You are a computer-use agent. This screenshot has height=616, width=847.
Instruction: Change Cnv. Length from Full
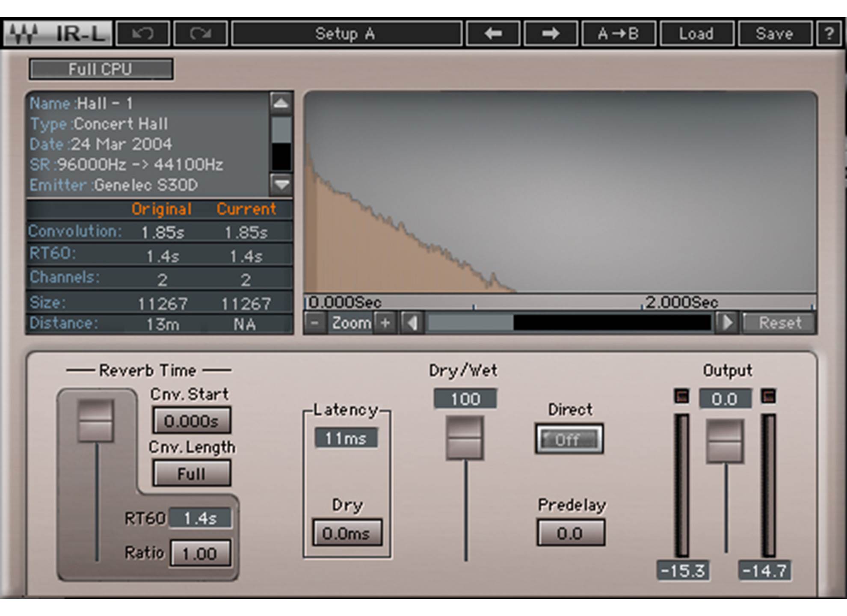(x=192, y=473)
